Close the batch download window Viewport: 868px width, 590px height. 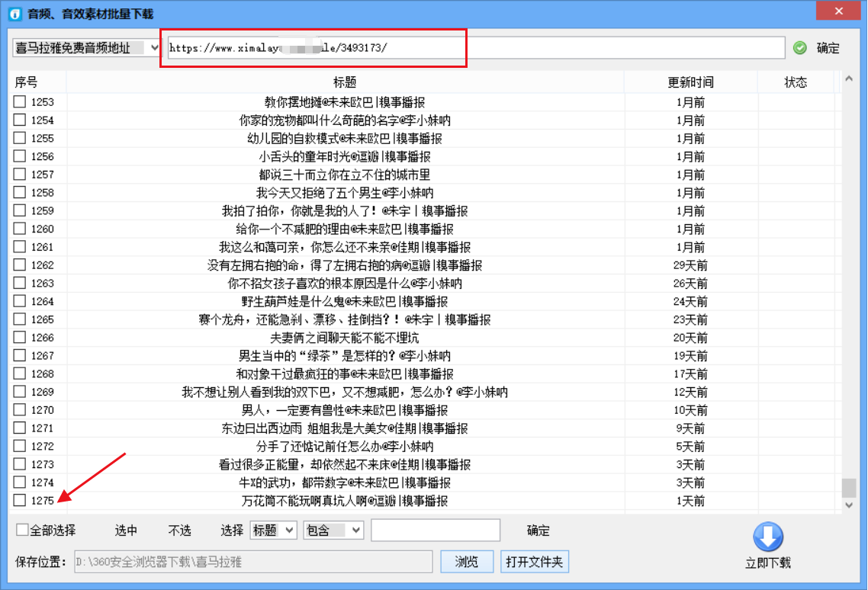(839, 11)
